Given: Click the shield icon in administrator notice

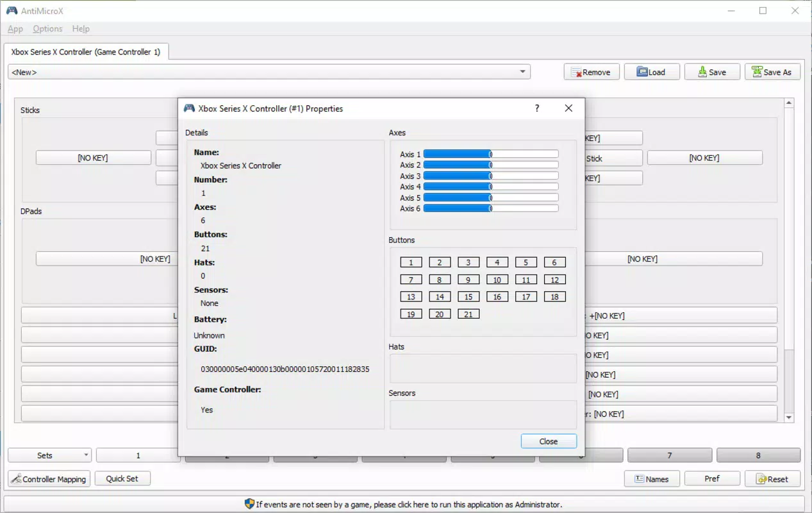Looking at the screenshot, I should coord(249,504).
